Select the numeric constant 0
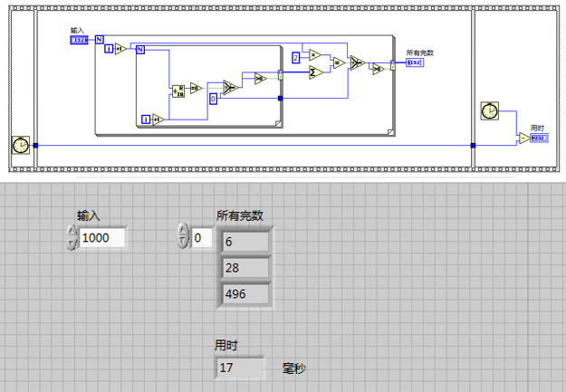This screenshot has width=566, height=392. (x=214, y=99)
